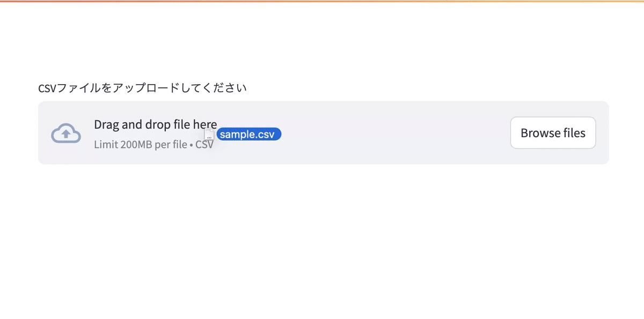Select the upload arrow inside the cloud icon
Image resolution: width=644 pixels, height=319 pixels.
[65, 134]
